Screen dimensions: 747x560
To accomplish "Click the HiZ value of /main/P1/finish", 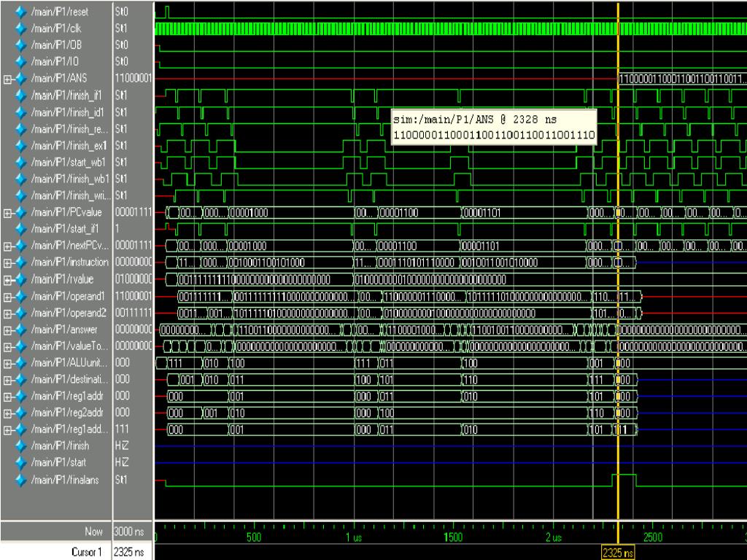I will tap(122, 446).
